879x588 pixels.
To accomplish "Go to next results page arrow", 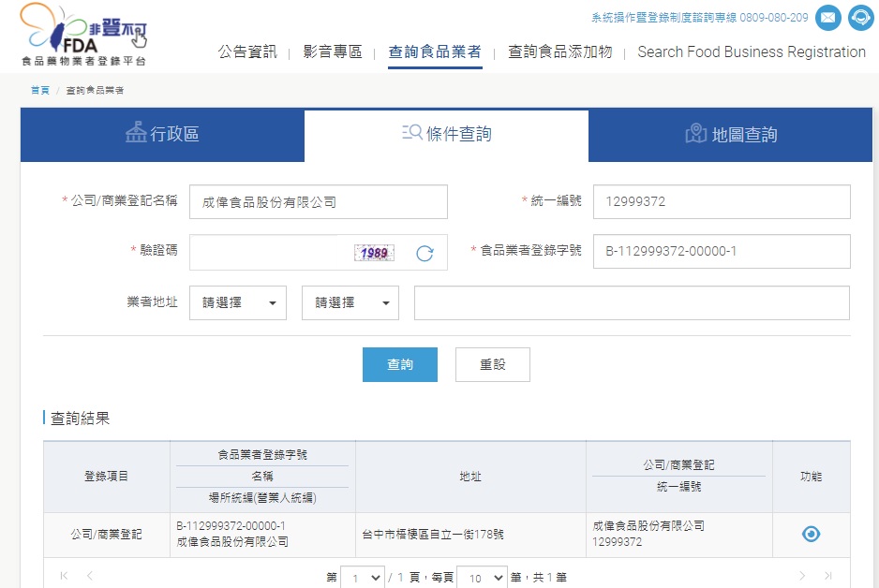I will [802, 576].
